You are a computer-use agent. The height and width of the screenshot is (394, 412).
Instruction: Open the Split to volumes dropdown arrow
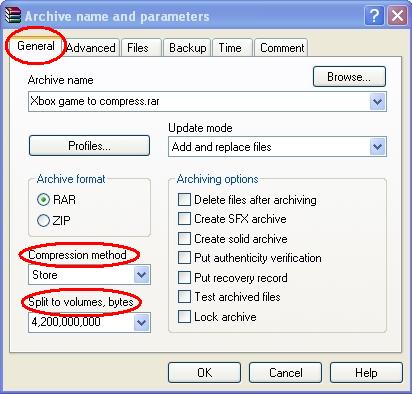click(x=142, y=322)
